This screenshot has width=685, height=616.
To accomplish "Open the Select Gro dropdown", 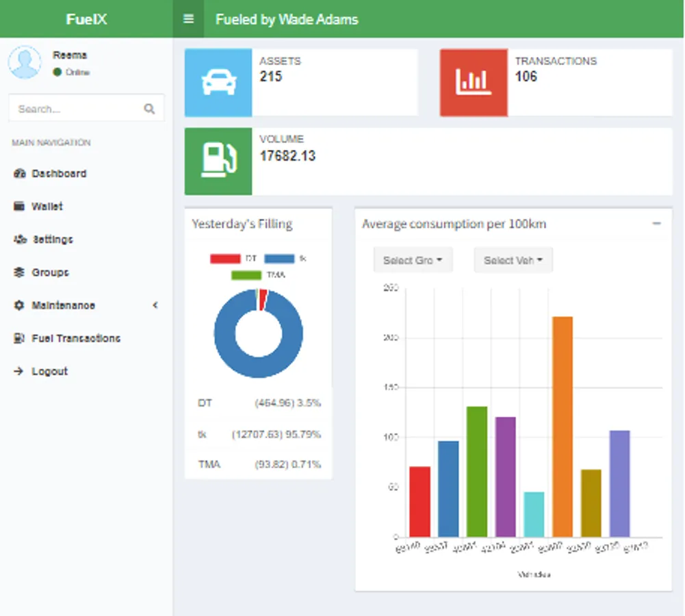I will (x=413, y=260).
